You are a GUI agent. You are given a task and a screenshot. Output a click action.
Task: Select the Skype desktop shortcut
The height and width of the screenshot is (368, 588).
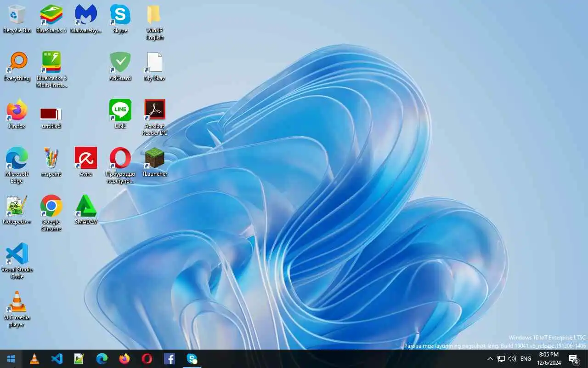[120, 19]
